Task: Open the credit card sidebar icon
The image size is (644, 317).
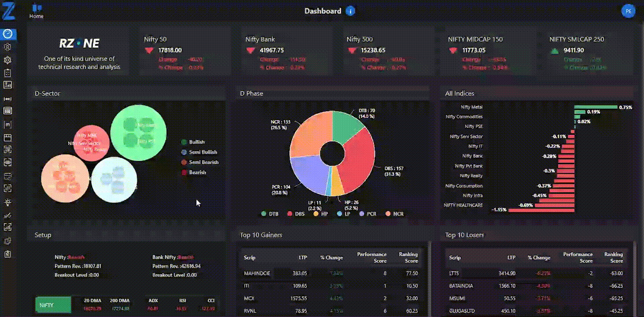Action: pos(7,177)
